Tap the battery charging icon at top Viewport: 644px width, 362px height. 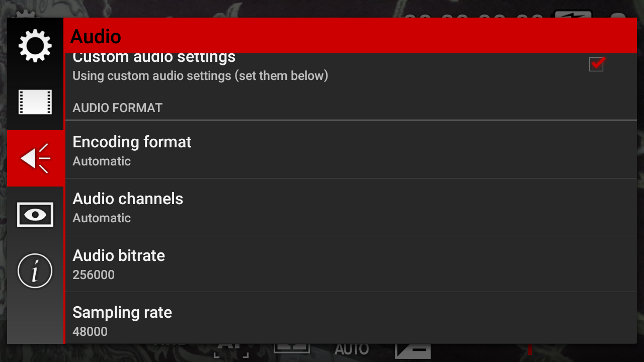(573, 14)
